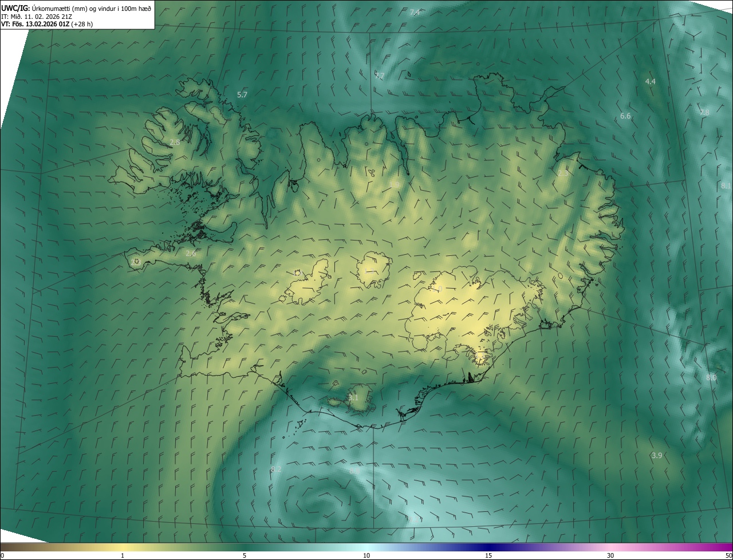Click the 2.8 value label on Westfjords
This screenshot has height=560, width=733.
175,142
